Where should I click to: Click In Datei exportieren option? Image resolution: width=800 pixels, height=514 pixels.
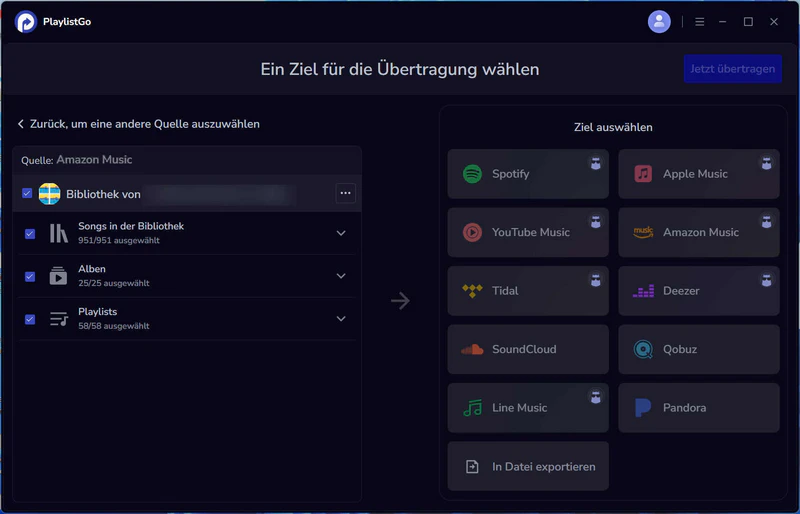(528, 467)
